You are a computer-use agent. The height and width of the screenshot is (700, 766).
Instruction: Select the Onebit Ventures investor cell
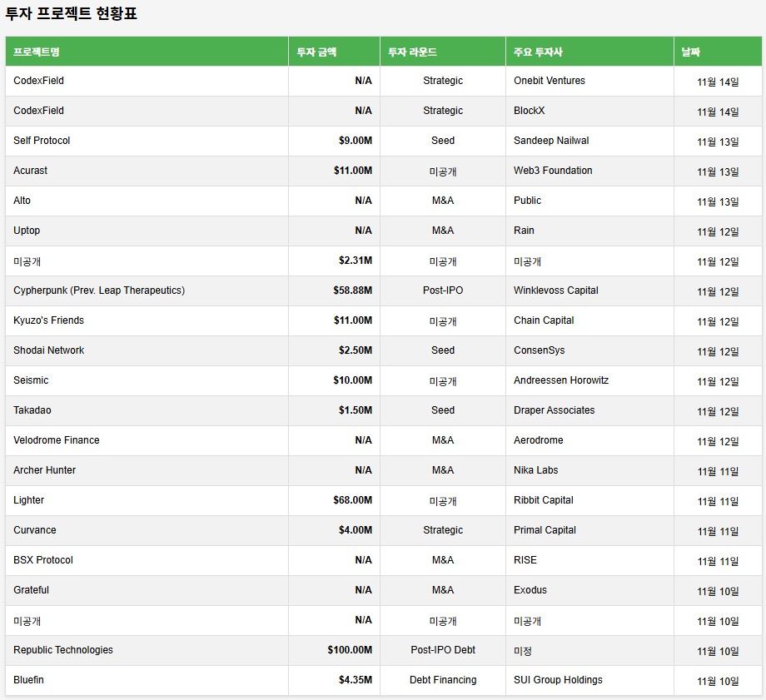click(550, 81)
